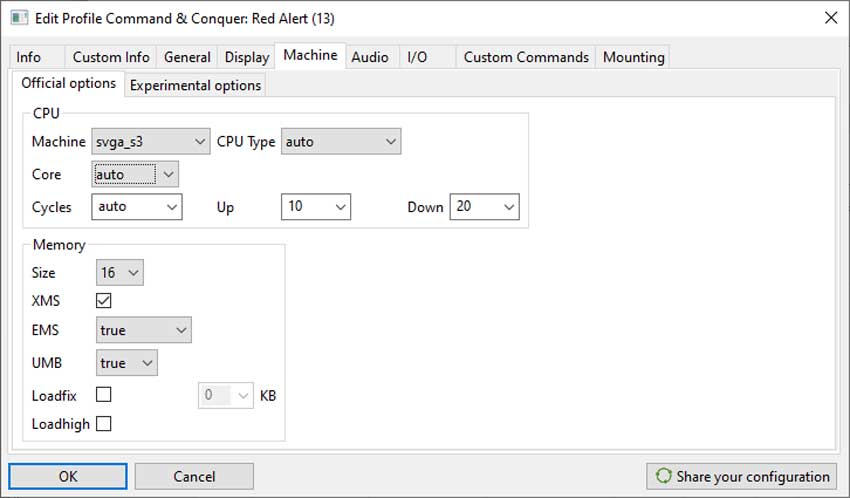The image size is (850, 498).
Task: Switch to the Experimental options tab
Action: tap(195, 86)
